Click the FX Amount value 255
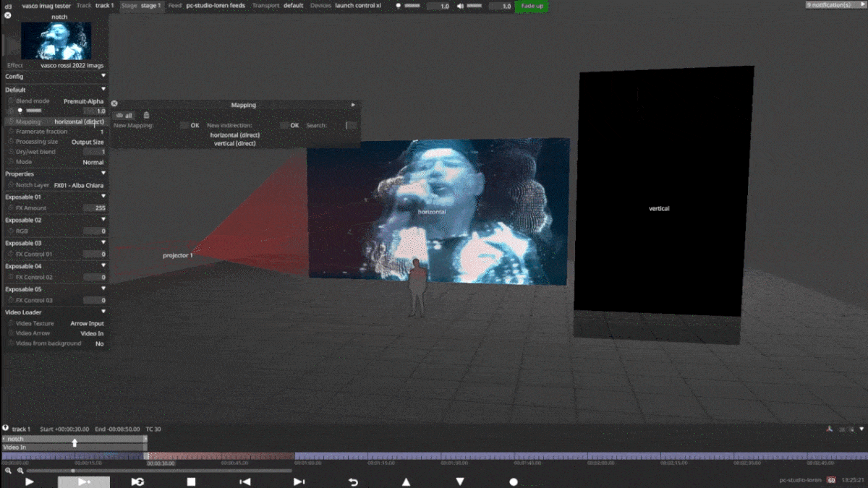868x488 pixels. pyautogui.click(x=94, y=208)
